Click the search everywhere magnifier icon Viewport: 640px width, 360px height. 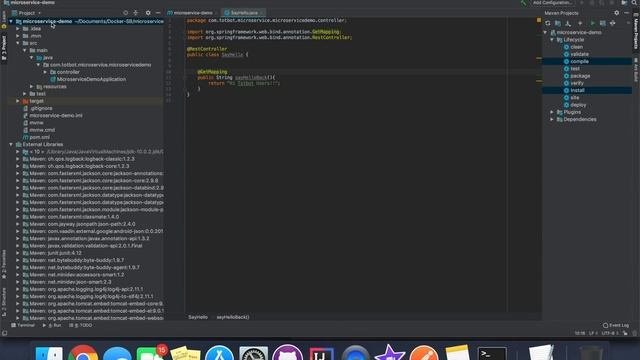point(635,2)
